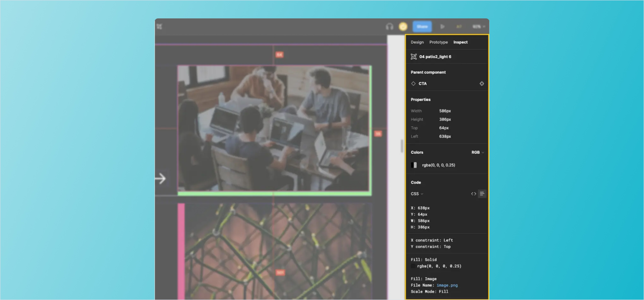
Task: Toggle the code syntax <> view
Action: [x=473, y=194]
